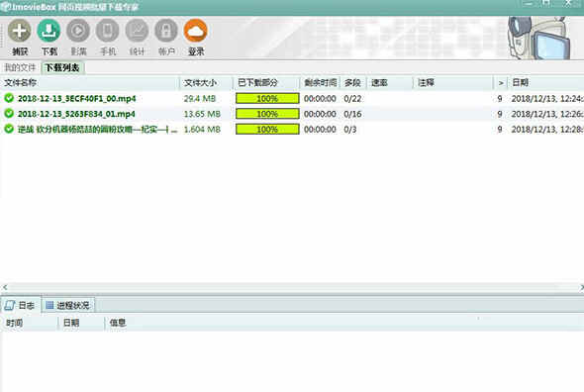Click the 0/22 segments cell
The height and width of the screenshot is (392, 584).
click(x=352, y=99)
